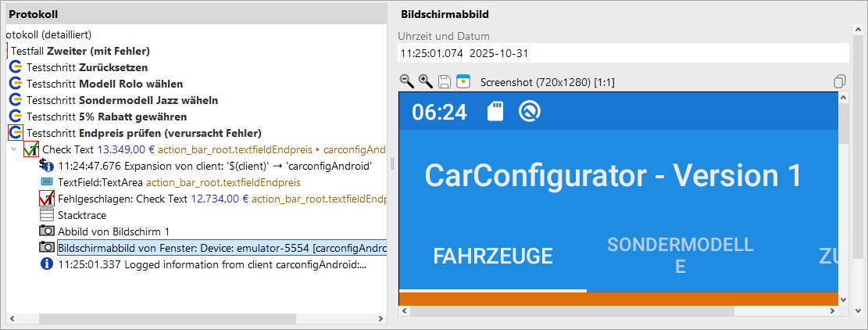Switch to the FAHRZEUGE tab in screenshot

click(492, 256)
